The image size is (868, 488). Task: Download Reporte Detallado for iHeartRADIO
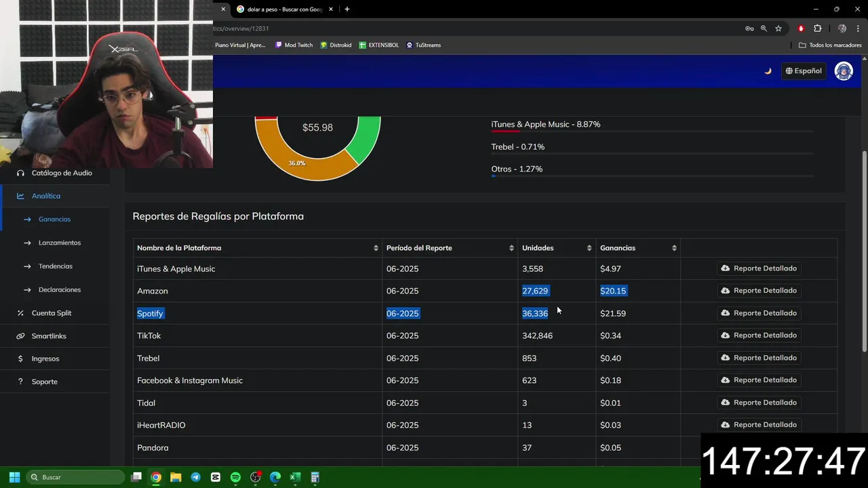coord(759,425)
